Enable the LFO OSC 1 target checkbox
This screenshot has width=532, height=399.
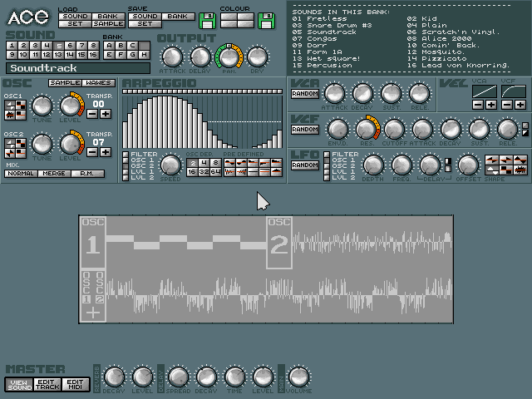pos(327,160)
